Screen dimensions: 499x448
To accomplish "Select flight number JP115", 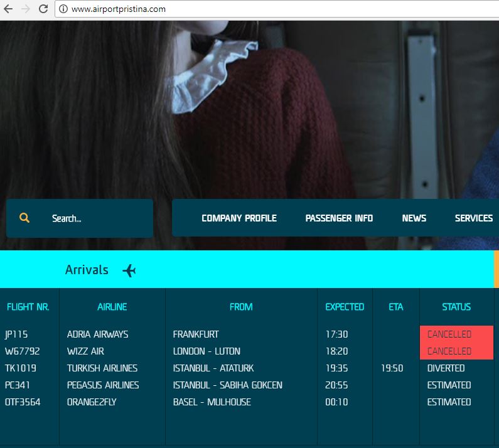I will coord(16,334).
